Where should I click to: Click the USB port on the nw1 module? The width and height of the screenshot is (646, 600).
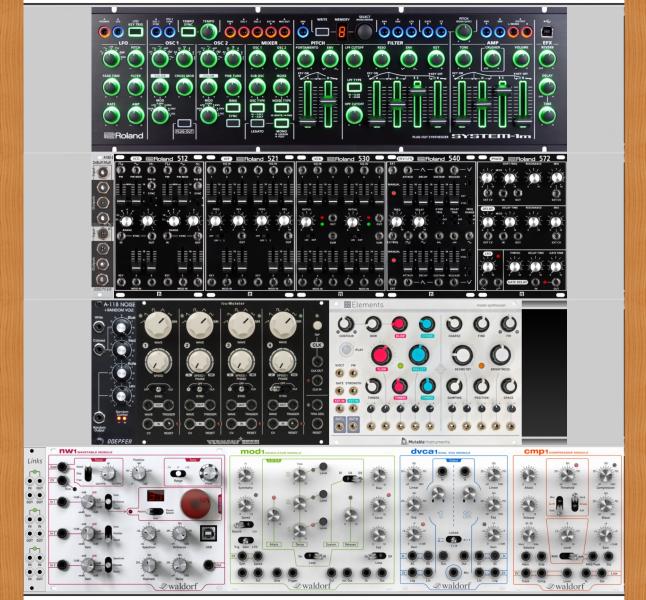pos(209,534)
